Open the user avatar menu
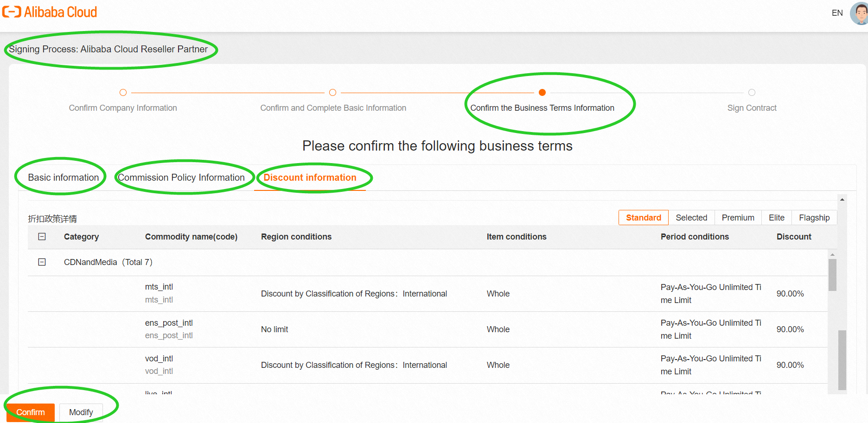Image resolution: width=868 pixels, height=423 pixels. click(x=859, y=13)
